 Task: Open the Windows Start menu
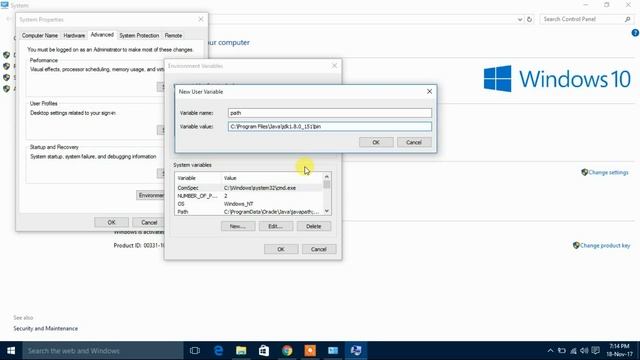[11, 351]
